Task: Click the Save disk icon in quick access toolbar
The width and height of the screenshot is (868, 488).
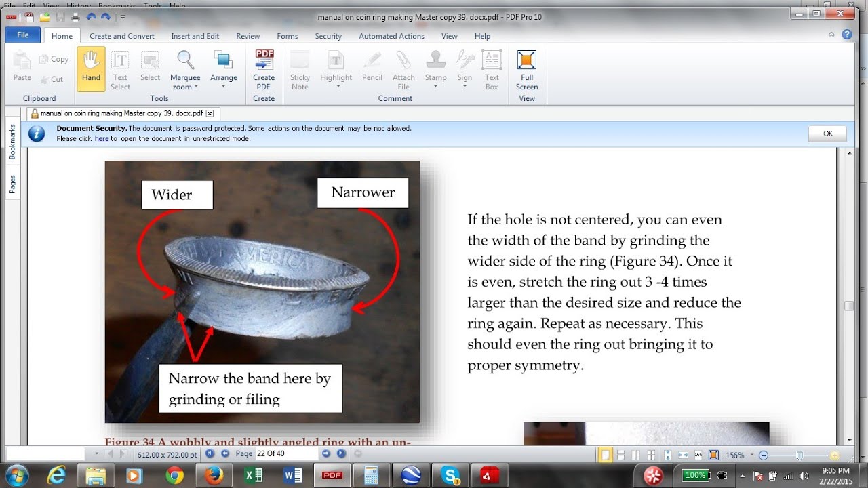Action: (x=60, y=17)
